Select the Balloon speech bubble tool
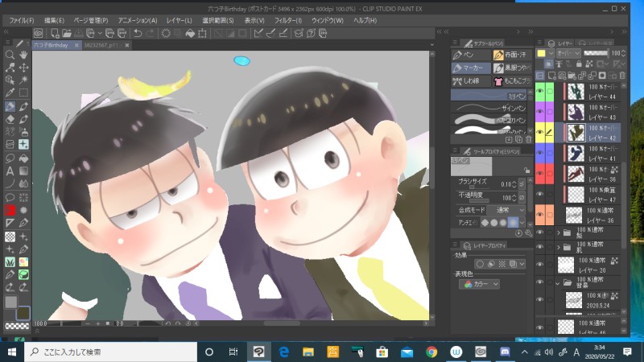The image size is (644, 362). point(10,197)
